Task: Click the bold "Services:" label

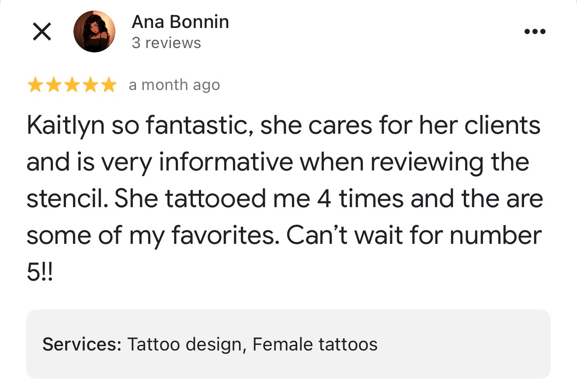Action: point(82,344)
